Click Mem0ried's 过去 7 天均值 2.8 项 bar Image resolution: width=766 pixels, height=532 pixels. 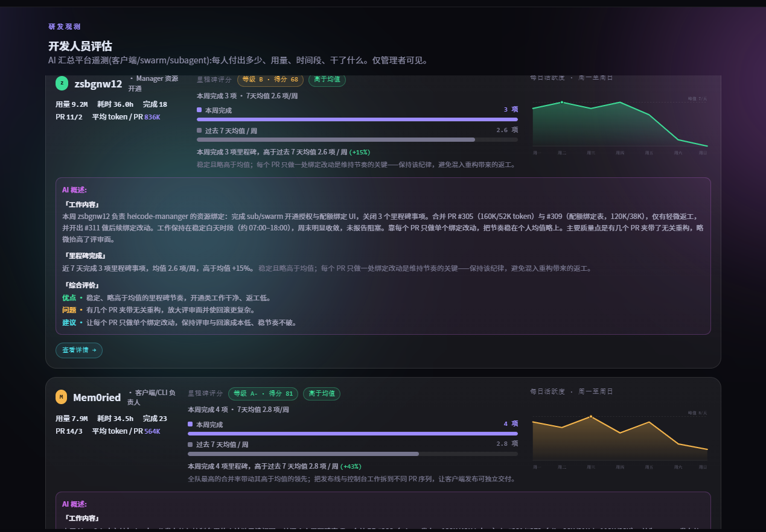click(353, 454)
